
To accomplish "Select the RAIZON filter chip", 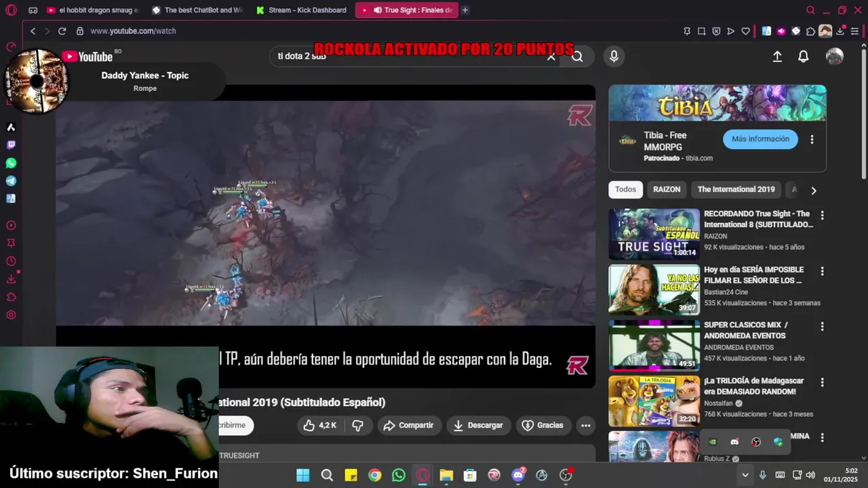I will (x=667, y=190).
